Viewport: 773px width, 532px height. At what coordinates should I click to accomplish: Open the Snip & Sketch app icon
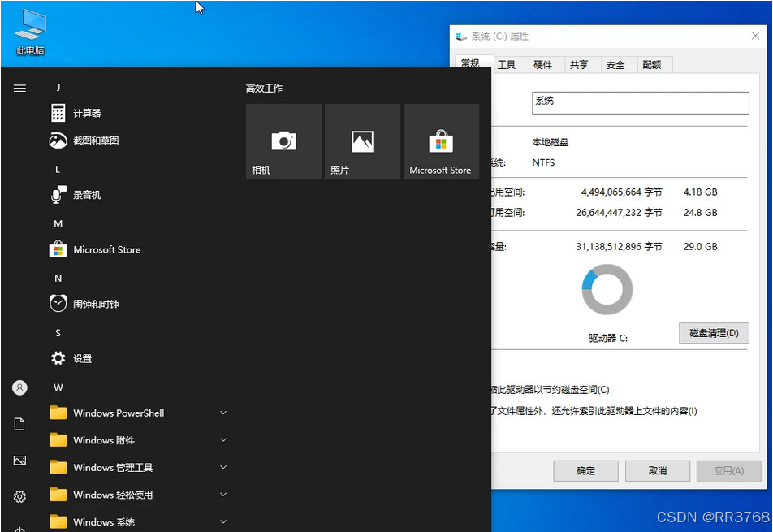tap(58, 141)
